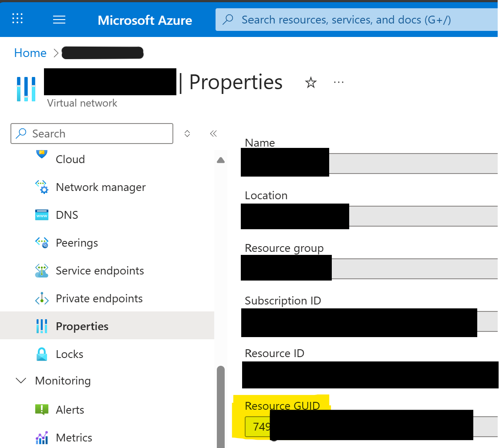Toggle the menu position diamond control
Viewport: 499px width, 448px height.
(x=187, y=134)
